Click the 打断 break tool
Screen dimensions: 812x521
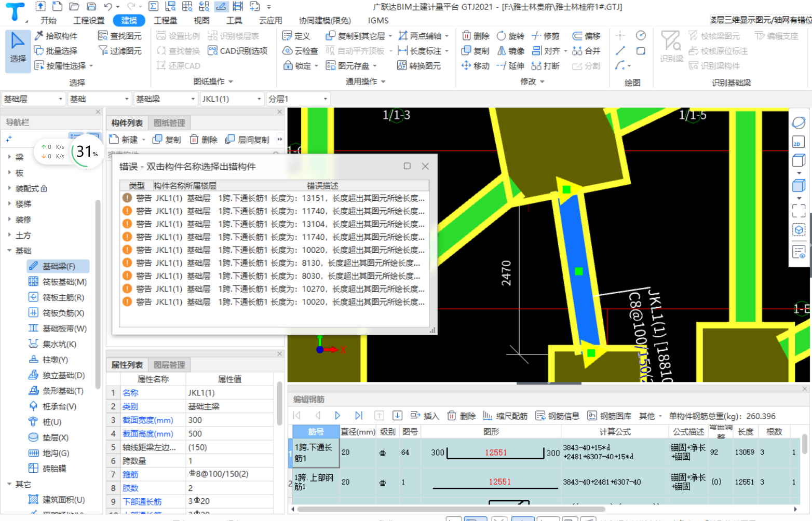[x=546, y=66]
